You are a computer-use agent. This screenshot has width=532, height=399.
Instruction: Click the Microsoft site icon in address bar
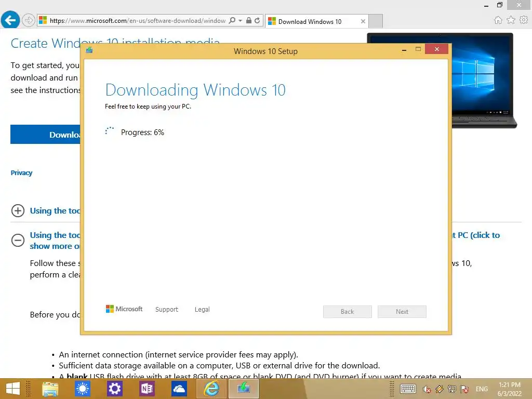pos(43,20)
